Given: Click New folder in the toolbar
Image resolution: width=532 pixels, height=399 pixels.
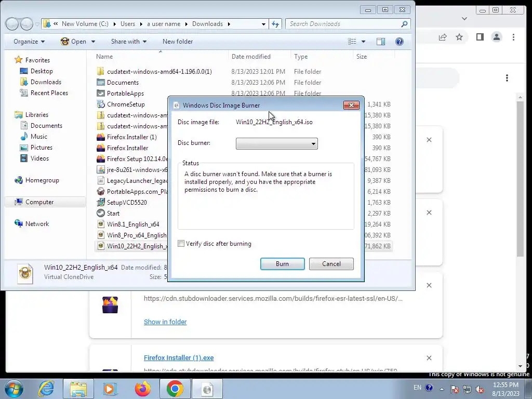Looking at the screenshot, I should pyautogui.click(x=178, y=42).
